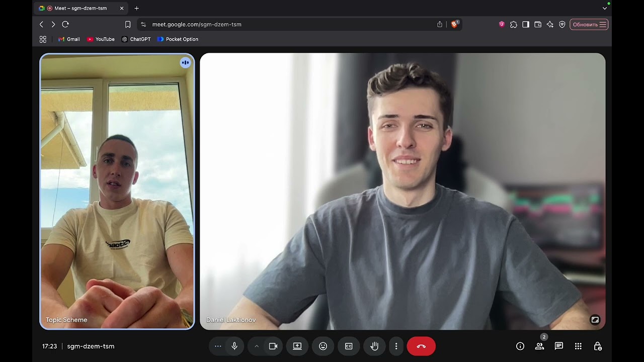Bookmark this page

(128, 24)
